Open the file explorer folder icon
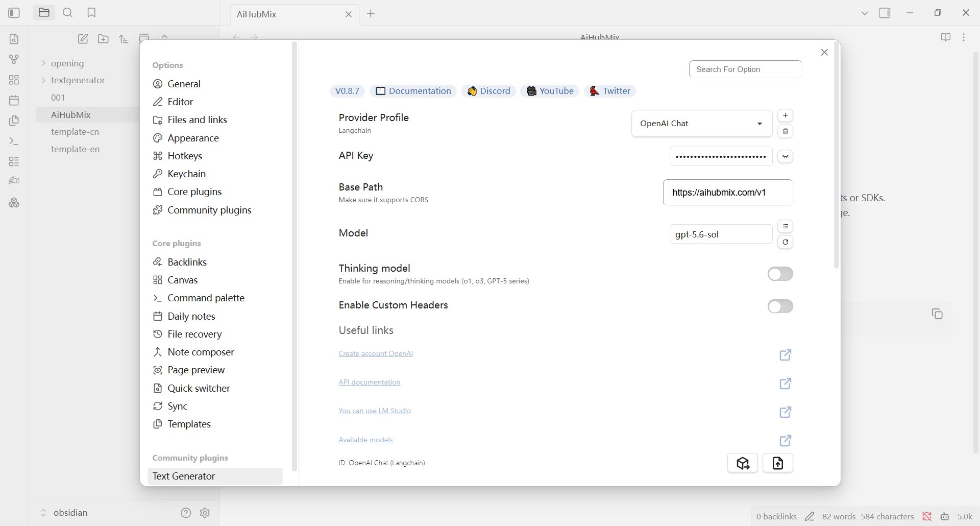Viewport: 980px width, 526px height. pyautogui.click(x=44, y=13)
